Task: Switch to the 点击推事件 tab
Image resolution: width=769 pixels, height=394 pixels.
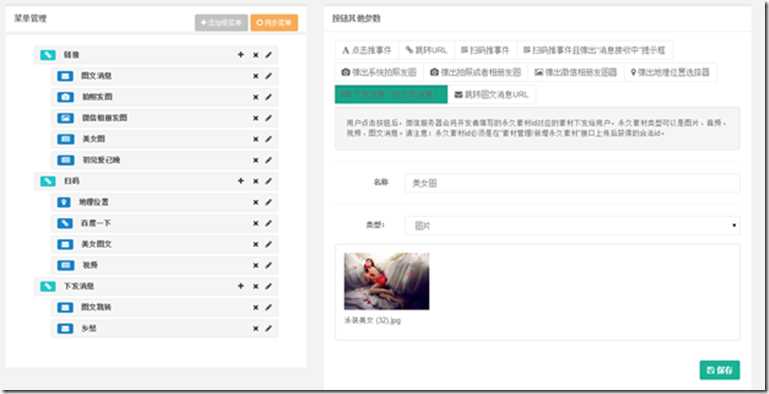Action: (x=367, y=50)
